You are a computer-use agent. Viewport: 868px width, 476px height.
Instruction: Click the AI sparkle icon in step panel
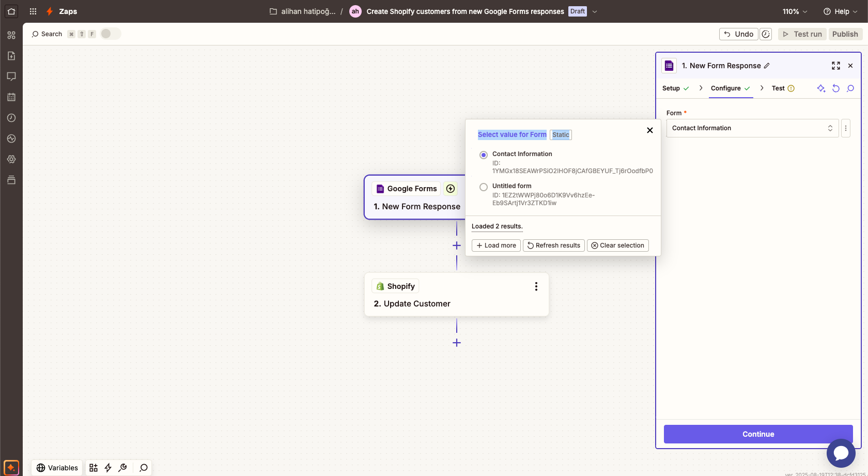(821, 88)
